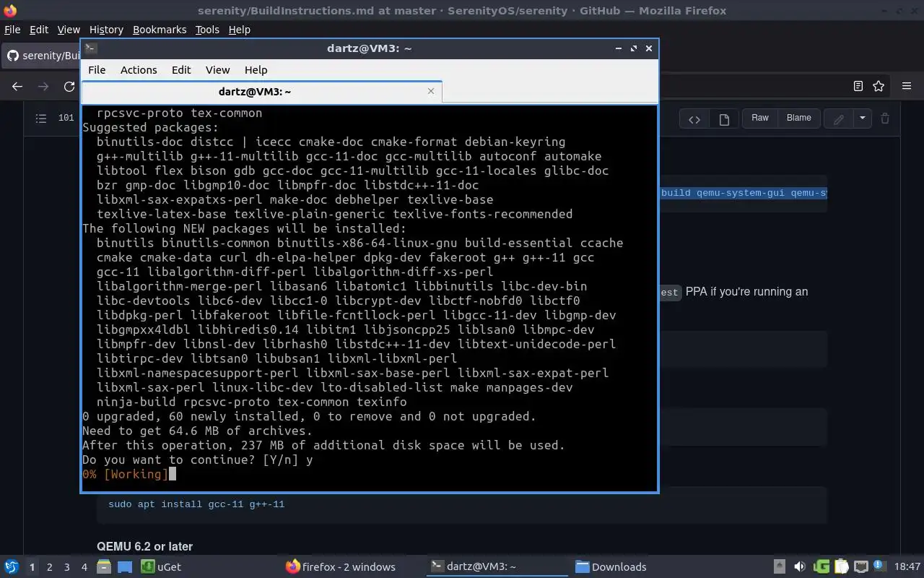
Task: Click the removable media eject tray icon
Action: point(779,566)
